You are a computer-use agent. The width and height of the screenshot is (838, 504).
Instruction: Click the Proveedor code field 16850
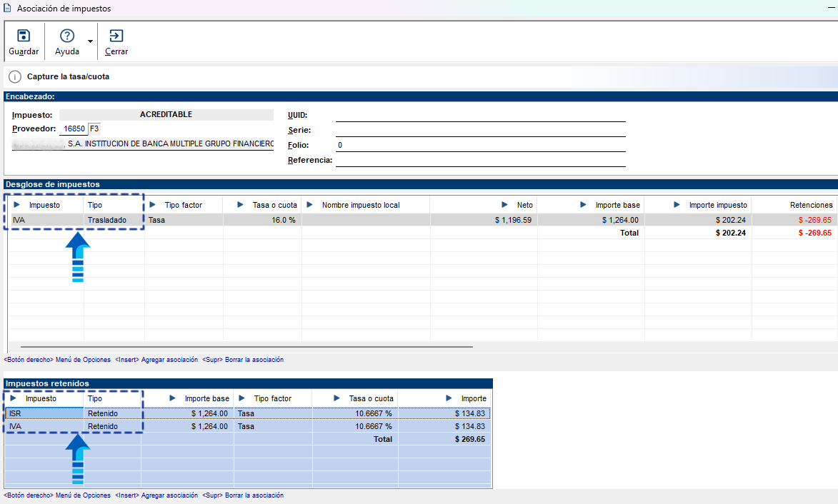pos(73,129)
